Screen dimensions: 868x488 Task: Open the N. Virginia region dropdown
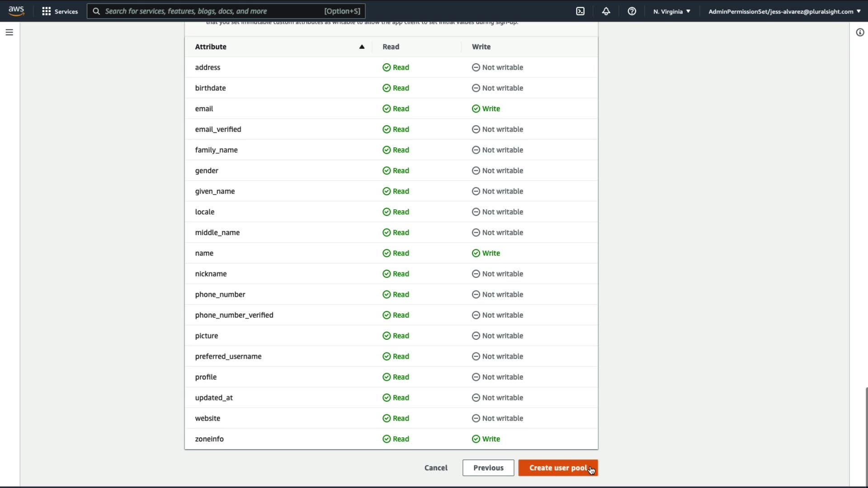[x=672, y=11]
